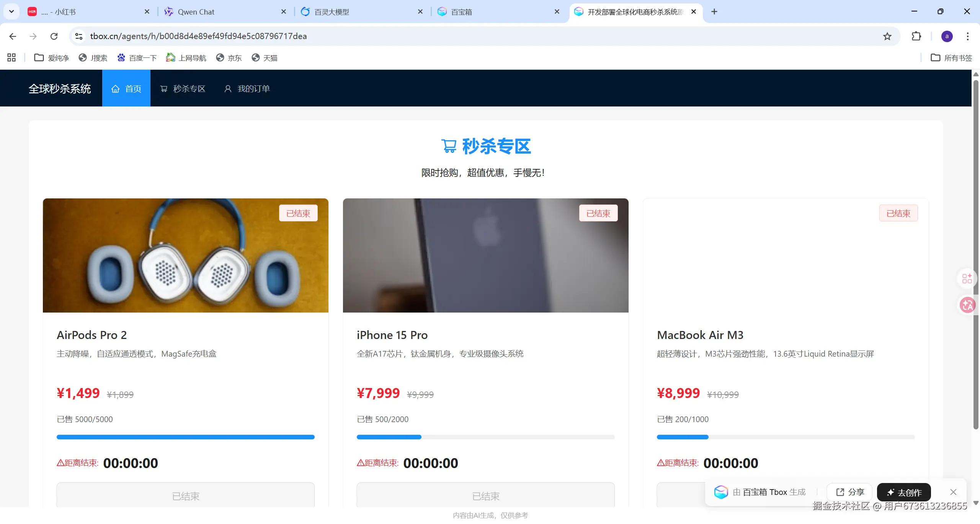
Task: Click the site information icon beside URL
Action: pos(79,36)
